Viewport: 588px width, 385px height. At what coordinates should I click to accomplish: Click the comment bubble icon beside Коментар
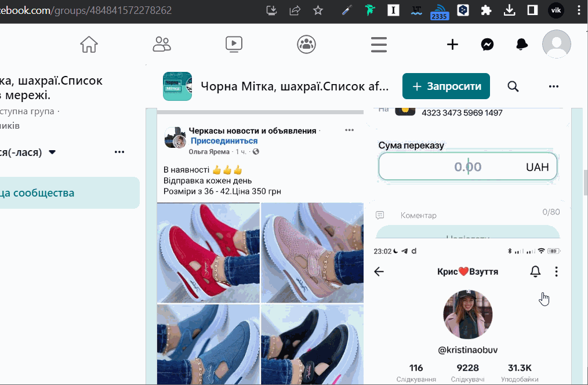point(380,215)
